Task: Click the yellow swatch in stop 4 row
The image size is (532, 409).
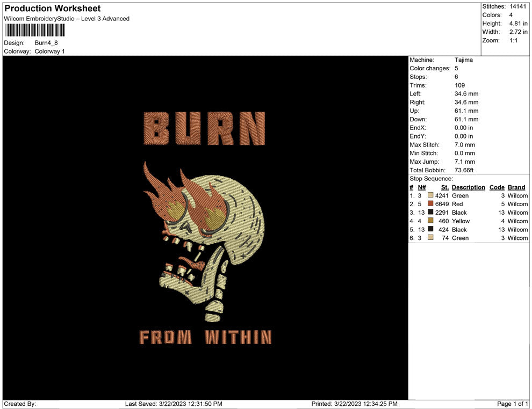Action: point(430,221)
